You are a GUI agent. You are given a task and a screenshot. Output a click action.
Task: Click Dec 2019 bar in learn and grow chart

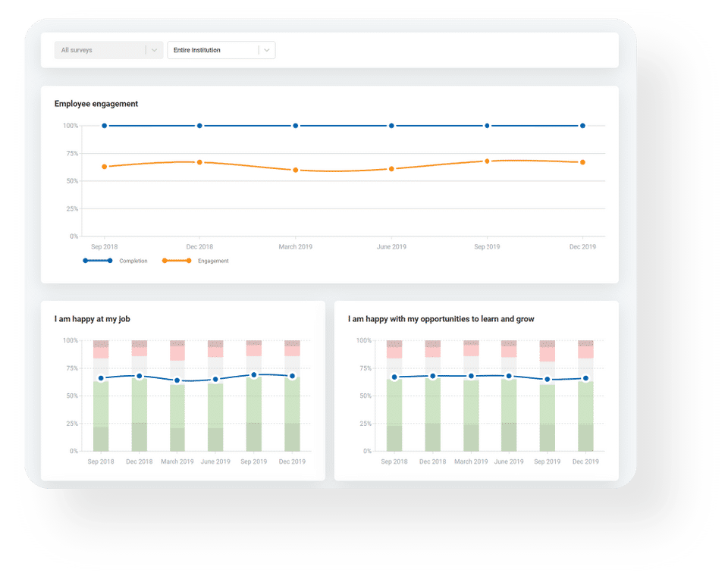coord(585,396)
